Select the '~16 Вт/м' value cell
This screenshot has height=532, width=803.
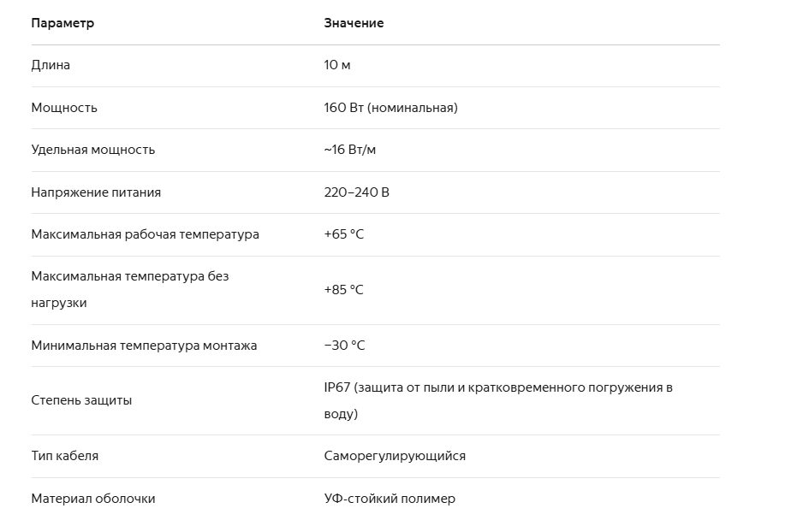350,150
